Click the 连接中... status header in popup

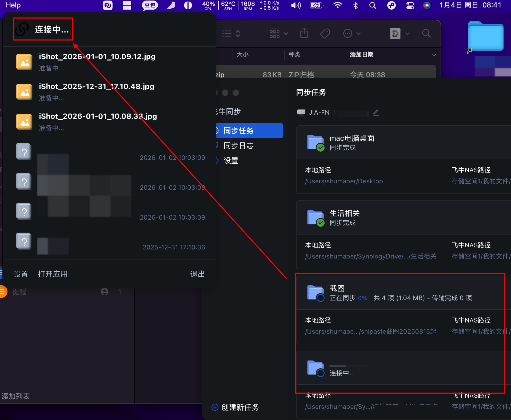click(43, 29)
